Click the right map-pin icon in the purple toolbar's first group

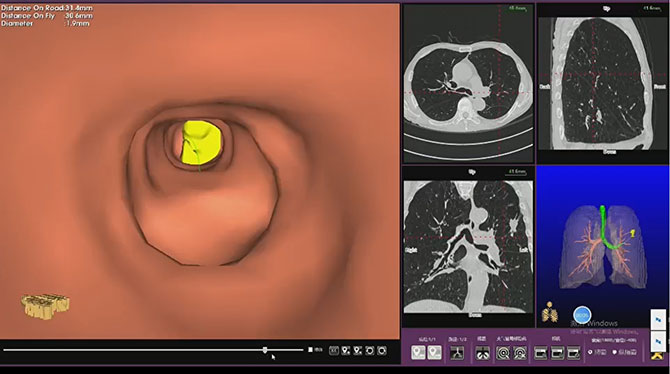point(435,352)
